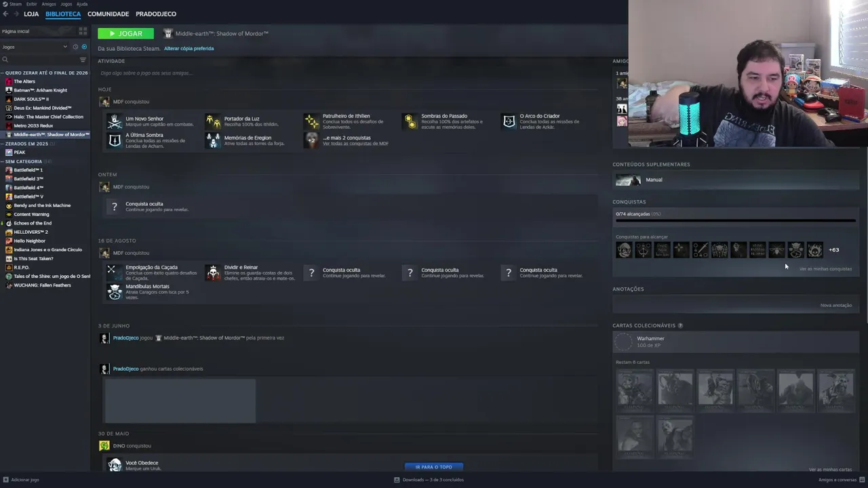Open Amigos e conversas panel
This screenshot has height=488, width=868.
pyautogui.click(x=841, y=480)
